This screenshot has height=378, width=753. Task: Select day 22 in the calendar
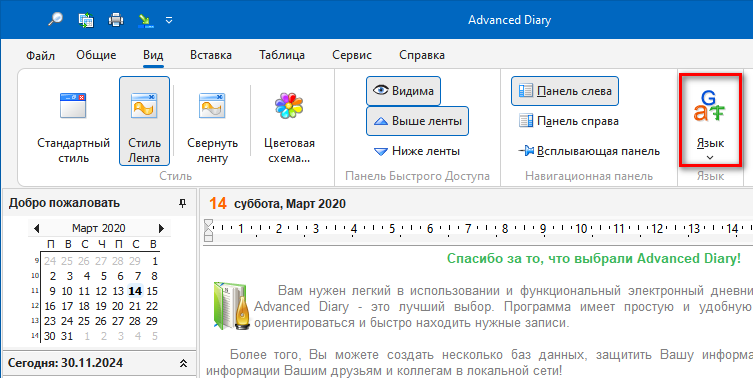152,306
